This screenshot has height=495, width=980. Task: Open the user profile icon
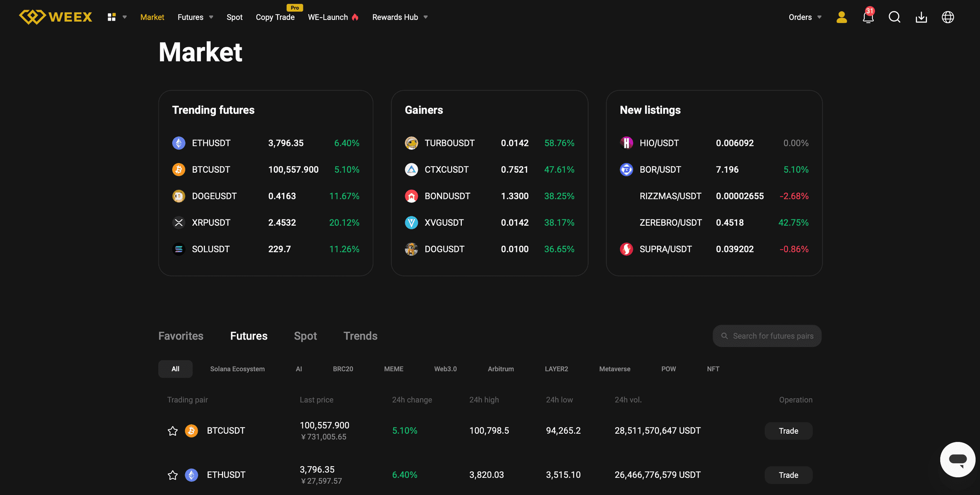click(842, 17)
